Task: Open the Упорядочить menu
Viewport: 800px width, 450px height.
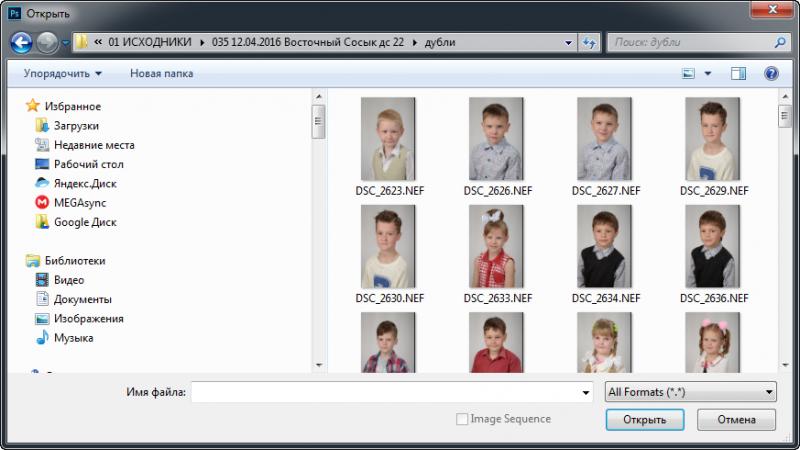Action: pos(62,73)
